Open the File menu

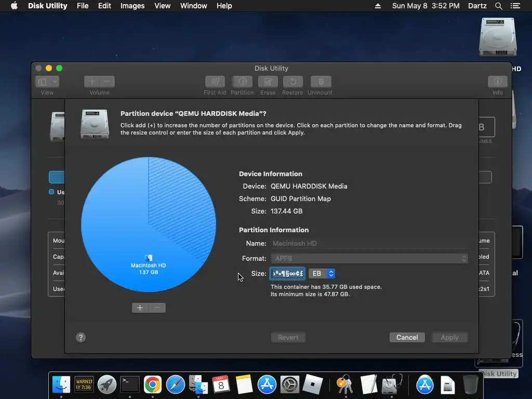[83, 6]
